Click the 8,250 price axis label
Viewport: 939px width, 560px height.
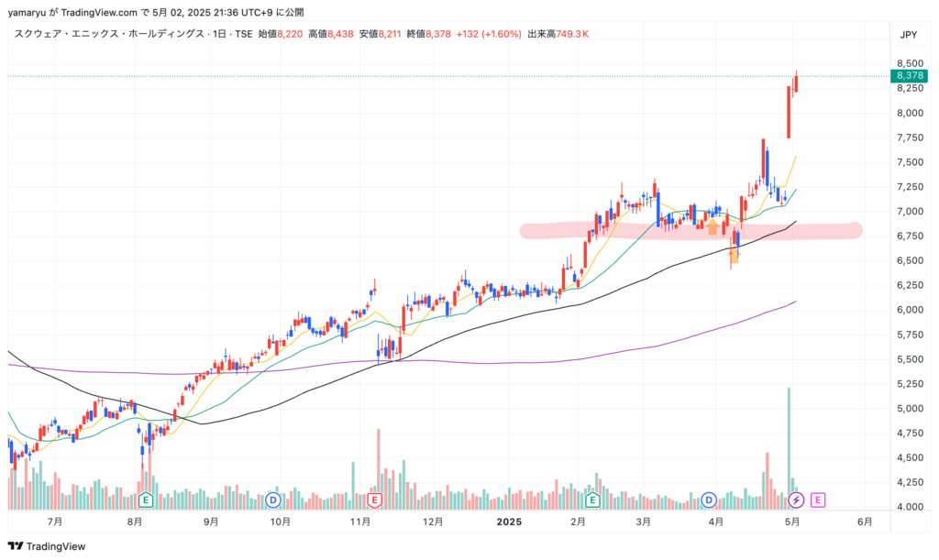click(910, 88)
